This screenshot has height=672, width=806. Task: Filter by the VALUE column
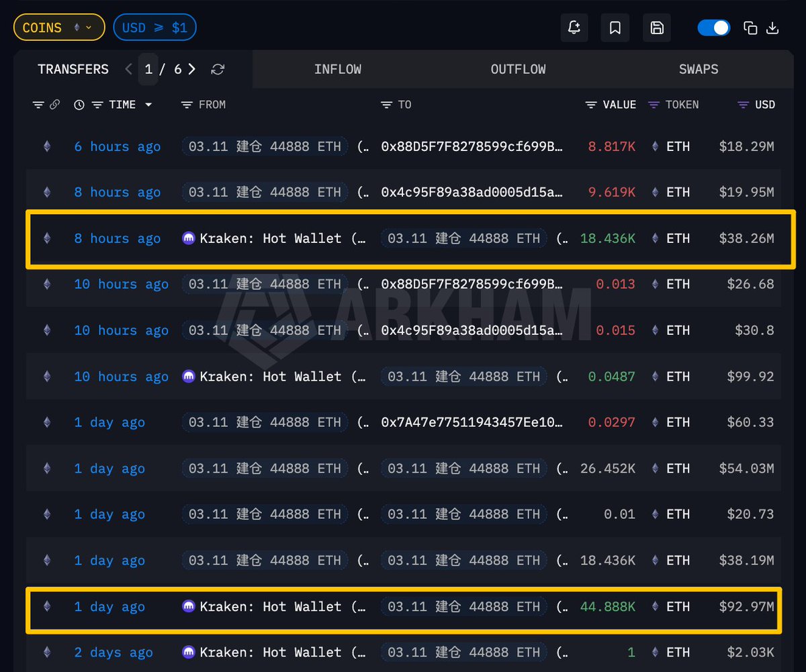click(x=591, y=105)
